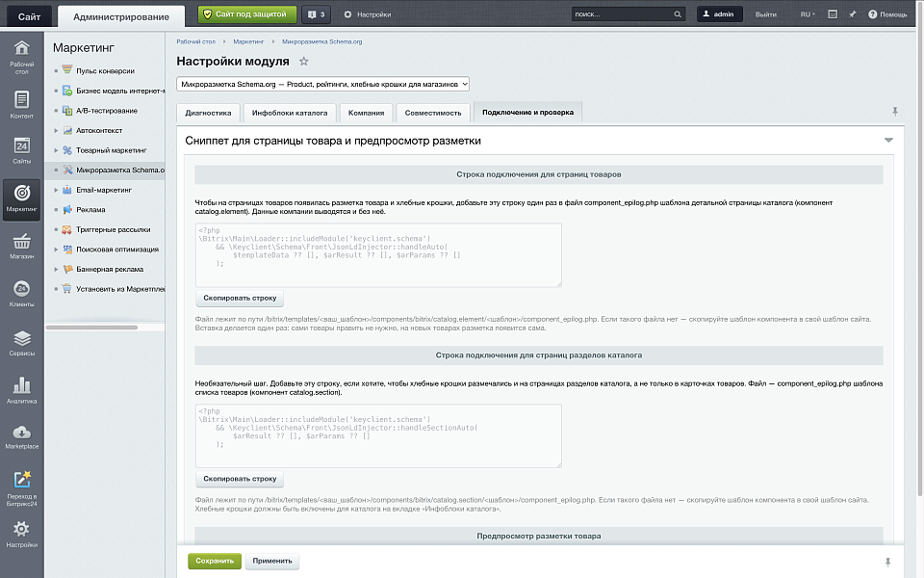
Task: Click inside catalog section code textarea
Action: (378, 435)
